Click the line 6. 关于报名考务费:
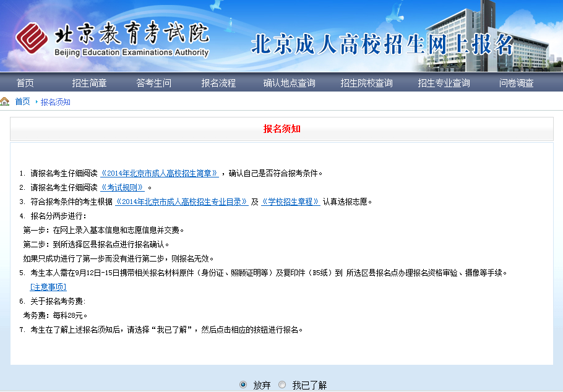The image size is (563, 392). [x=53, y=301]
